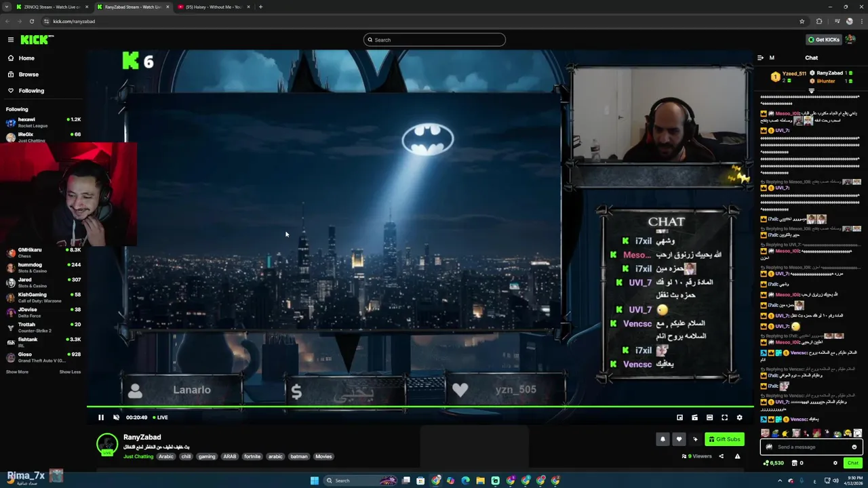Open video player settings gear
Screen dimensions: 868x488
(739, 418)
